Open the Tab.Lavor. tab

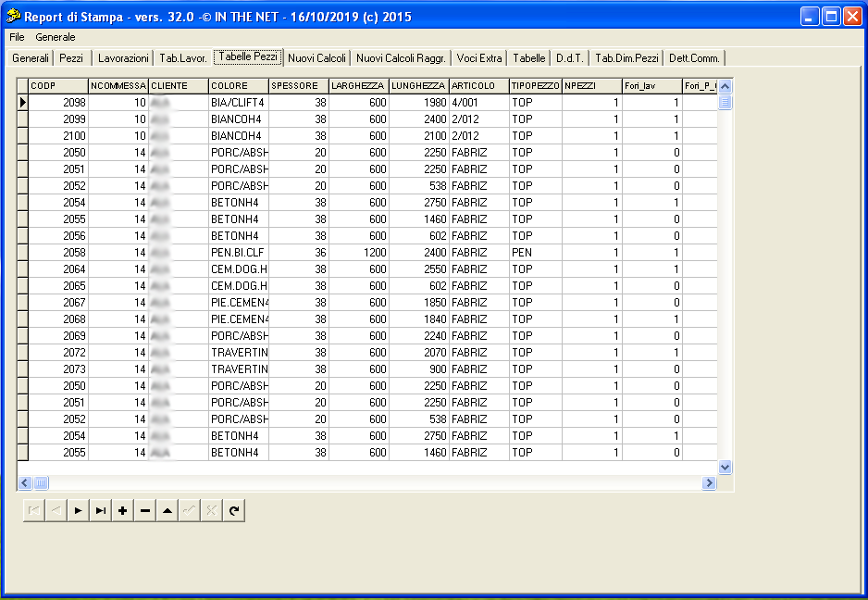182,58
